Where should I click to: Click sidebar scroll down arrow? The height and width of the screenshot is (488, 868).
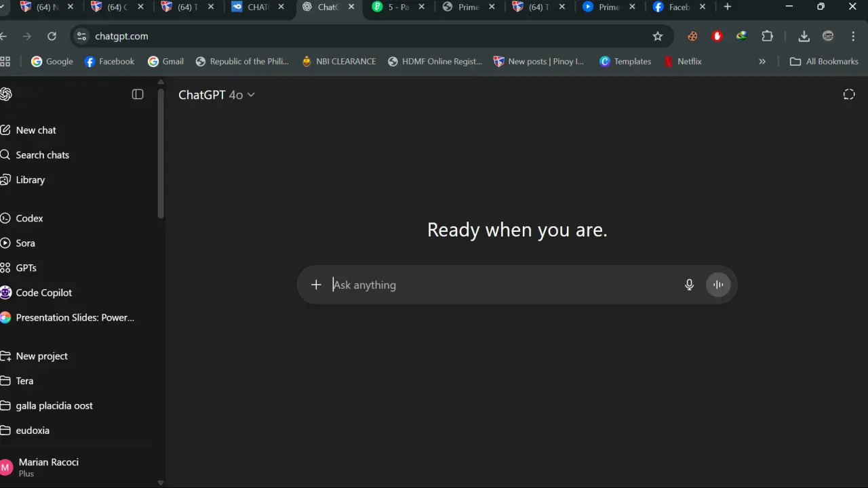tap(161, 483)
